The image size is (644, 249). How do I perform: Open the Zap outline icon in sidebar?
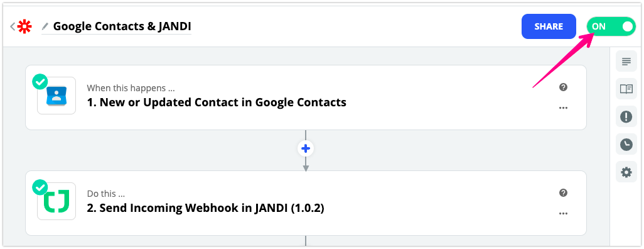[626, 62]
